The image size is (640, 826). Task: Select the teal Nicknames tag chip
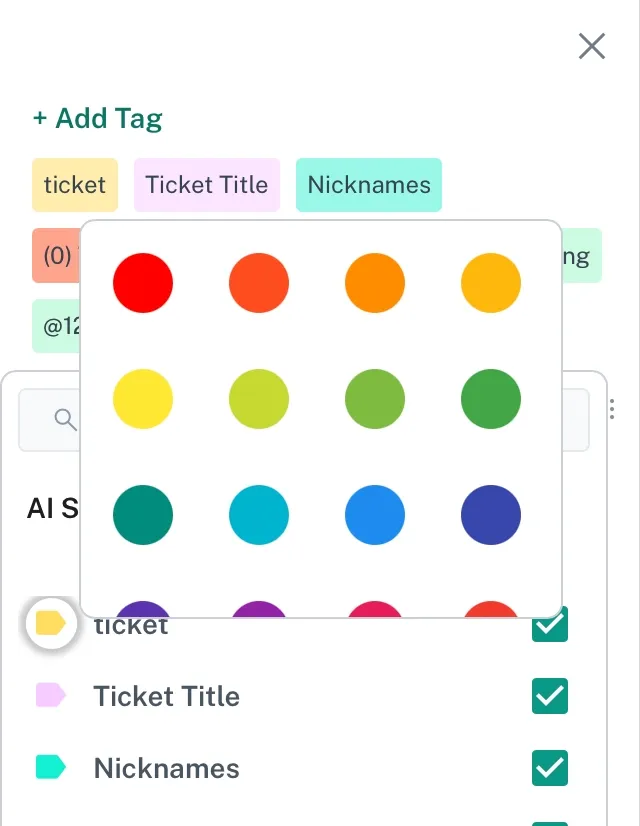tap(369, 185)
